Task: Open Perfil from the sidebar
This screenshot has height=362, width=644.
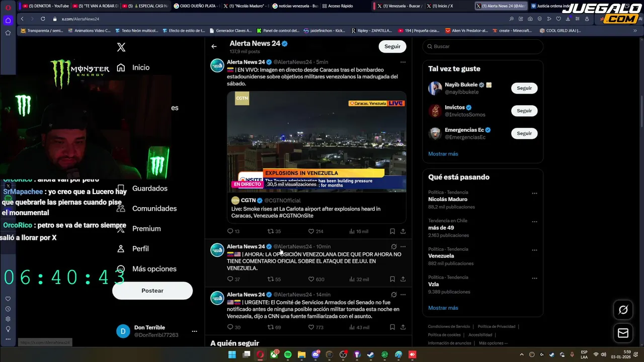Action: (140, 249)
